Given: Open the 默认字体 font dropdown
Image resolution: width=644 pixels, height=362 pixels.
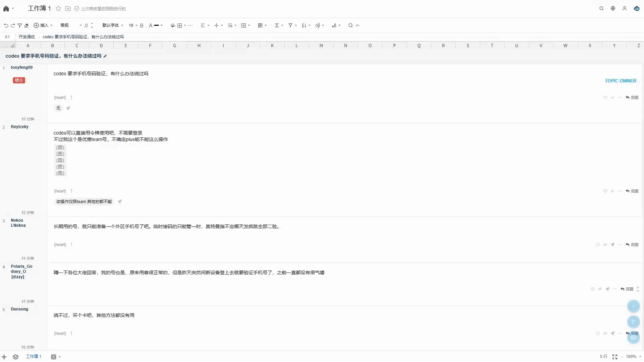Looking at the screenshot, I should (x=113, y=25).
